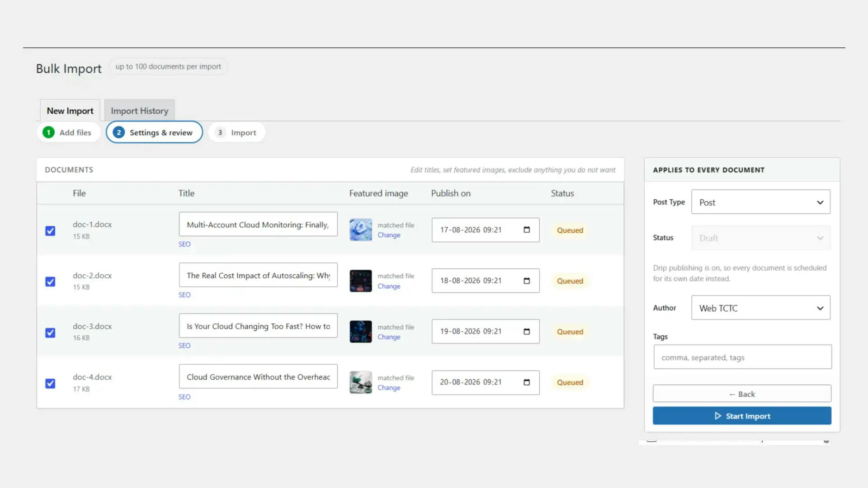Image resolution: width=868 pixels, height=488 pixels.
Task: Click the 20-08-2026 09:21 publish date field
Action: (486, 382)
